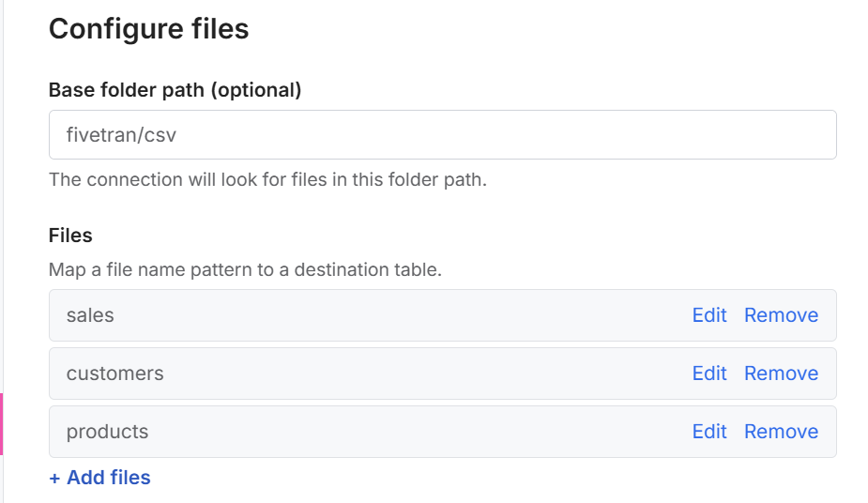
Task: Click the Base folder path (optional) label
Action: tap(175, 90)
